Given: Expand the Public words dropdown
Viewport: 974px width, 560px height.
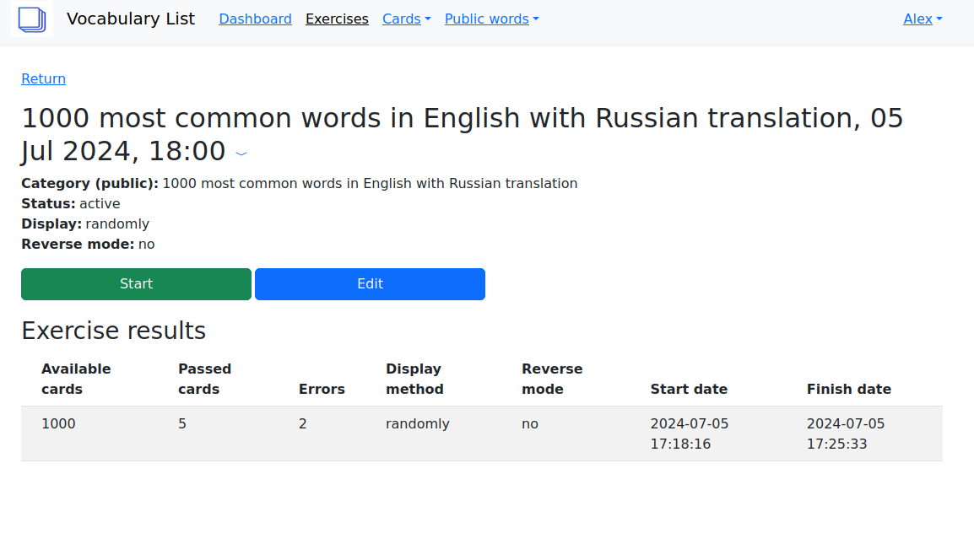Looking at the screenshot, I should tap(491, 19).
